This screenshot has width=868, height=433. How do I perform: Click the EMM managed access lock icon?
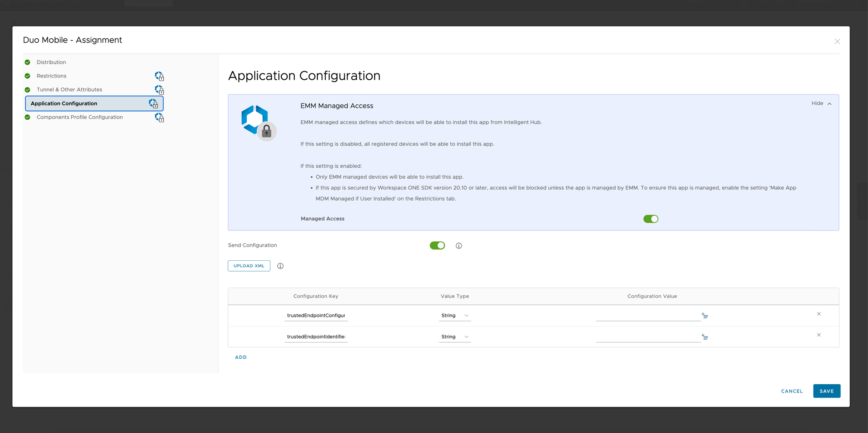pos(267,131)
